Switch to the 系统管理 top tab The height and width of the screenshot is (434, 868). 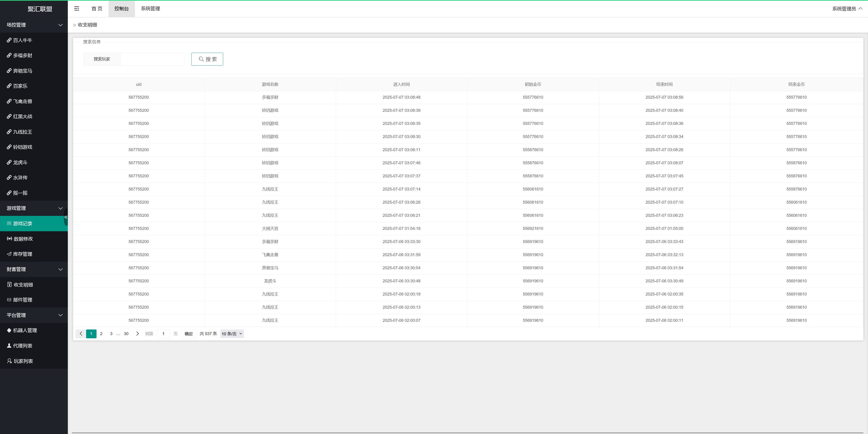click(x=150, y=9)
